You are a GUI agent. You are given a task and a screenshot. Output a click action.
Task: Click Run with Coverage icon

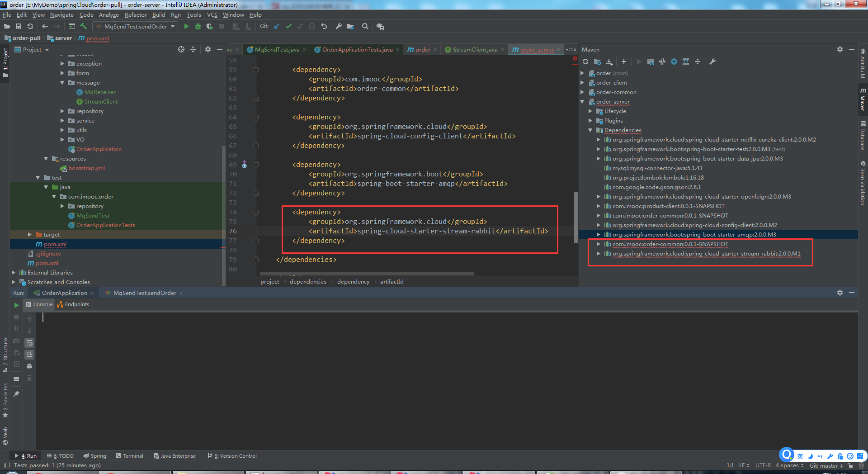click(210, 27)
